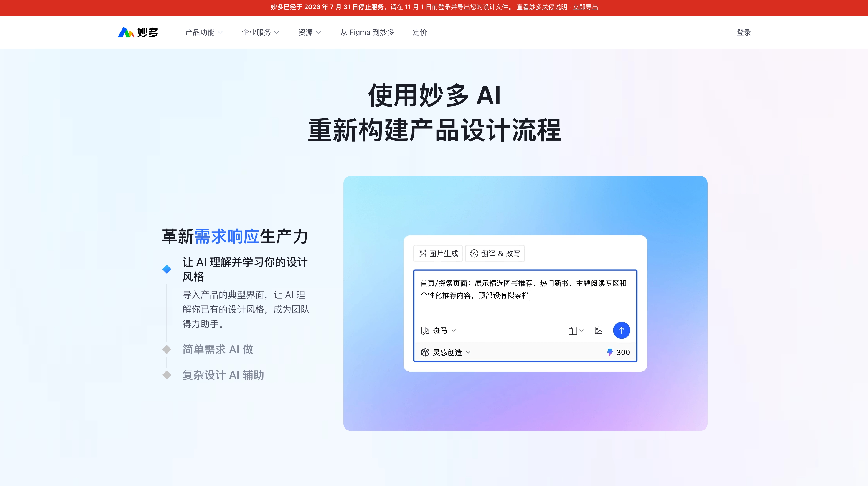Open the 产品功能 dropdown menu
Screen dimensions: 868x486
(204, 32)
